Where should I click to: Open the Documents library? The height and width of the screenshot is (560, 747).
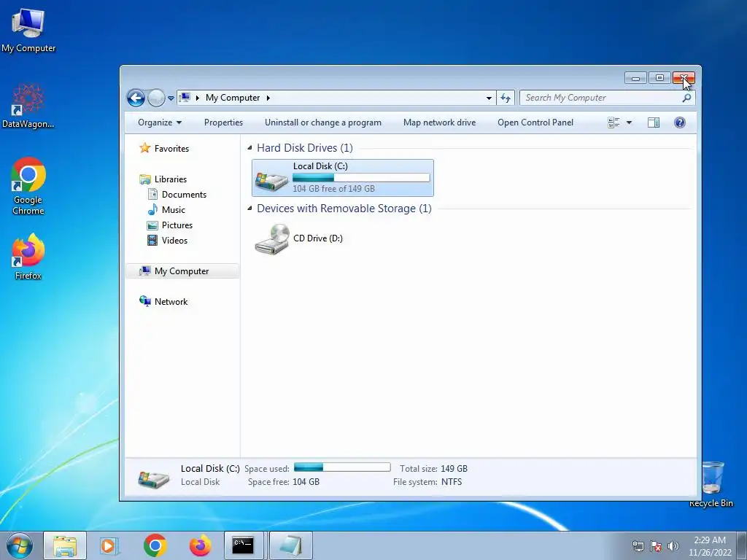(x=177, y=194)
